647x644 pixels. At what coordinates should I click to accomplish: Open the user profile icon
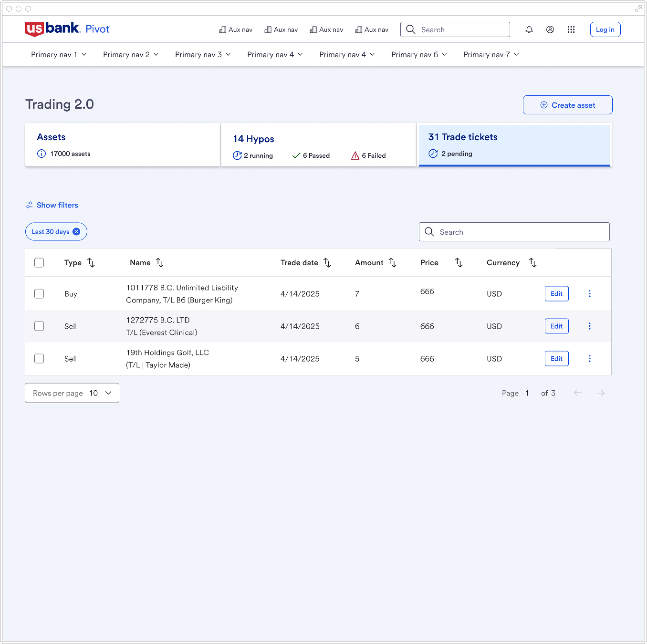pos(550,30)
